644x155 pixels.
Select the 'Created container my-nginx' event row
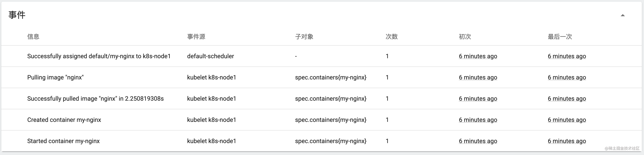coord(64,119)
